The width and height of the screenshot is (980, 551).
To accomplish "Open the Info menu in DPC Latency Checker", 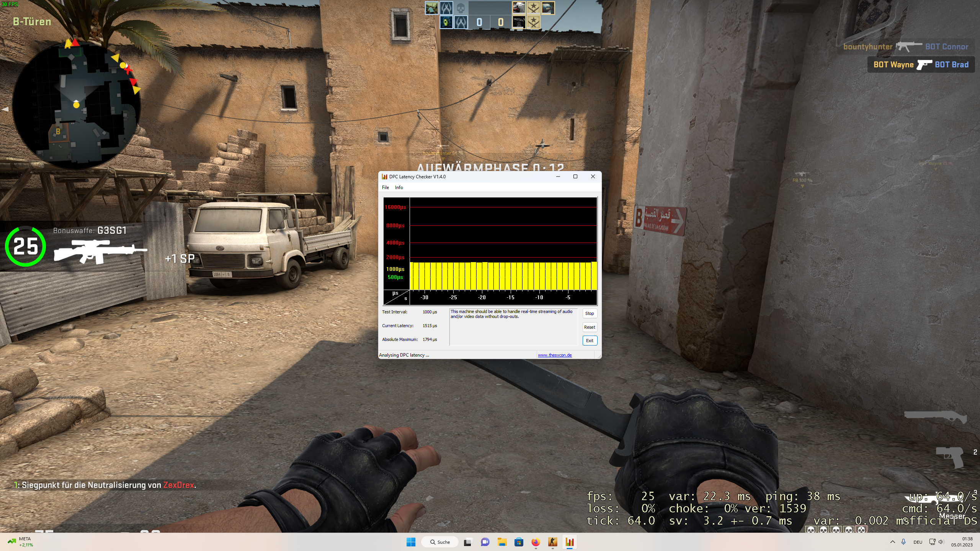I will [x=399, y=187].
